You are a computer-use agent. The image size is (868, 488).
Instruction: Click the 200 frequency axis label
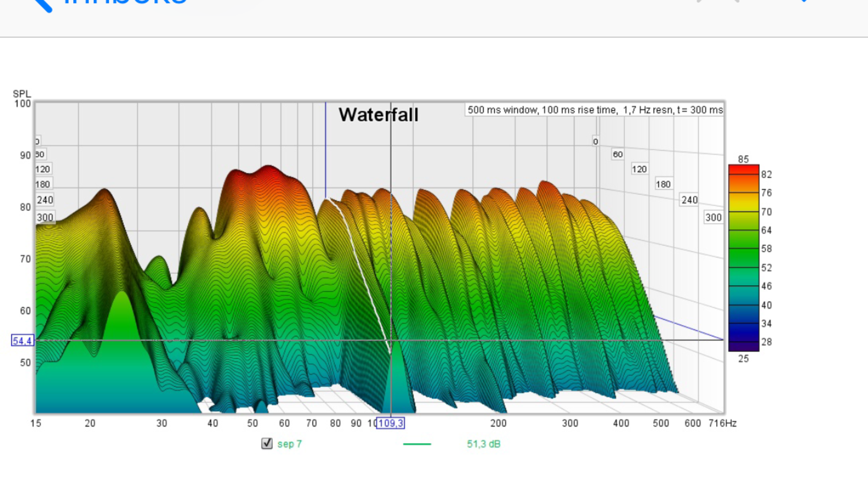click(498, 423)
